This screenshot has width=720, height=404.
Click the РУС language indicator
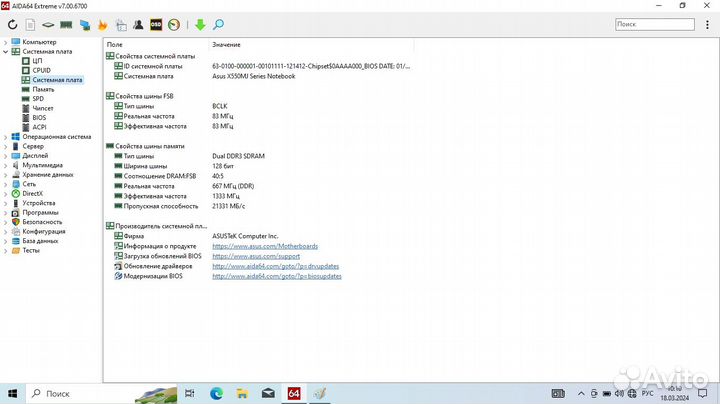[647, 393]
